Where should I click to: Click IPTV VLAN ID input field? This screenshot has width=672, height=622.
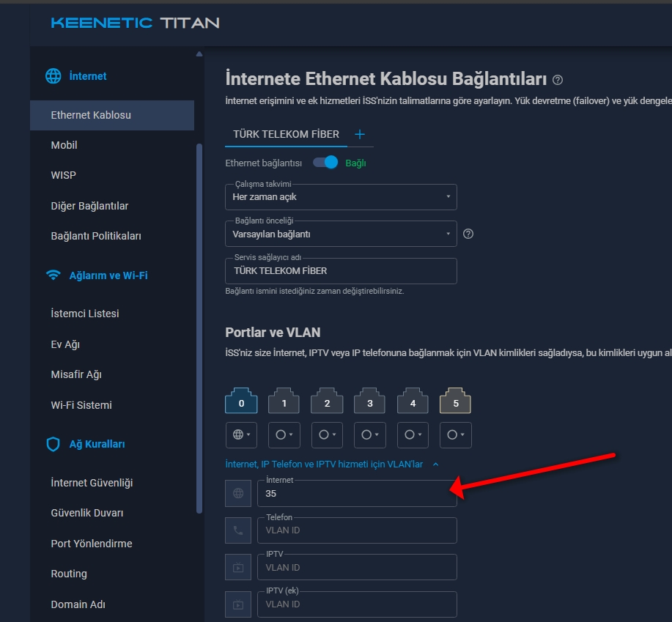357,567
